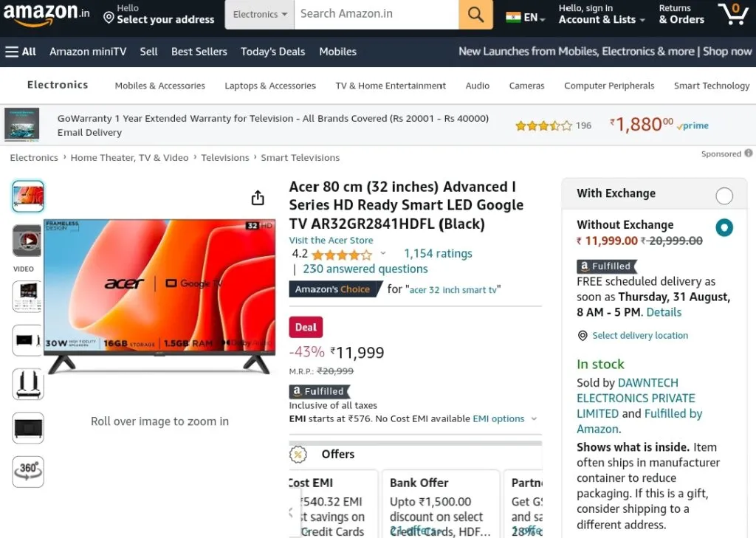Image resolution: width=756 pixels, height=538 pixels.
Task: Open Today's Deals in navigation bar
Action: pos(273,52)
